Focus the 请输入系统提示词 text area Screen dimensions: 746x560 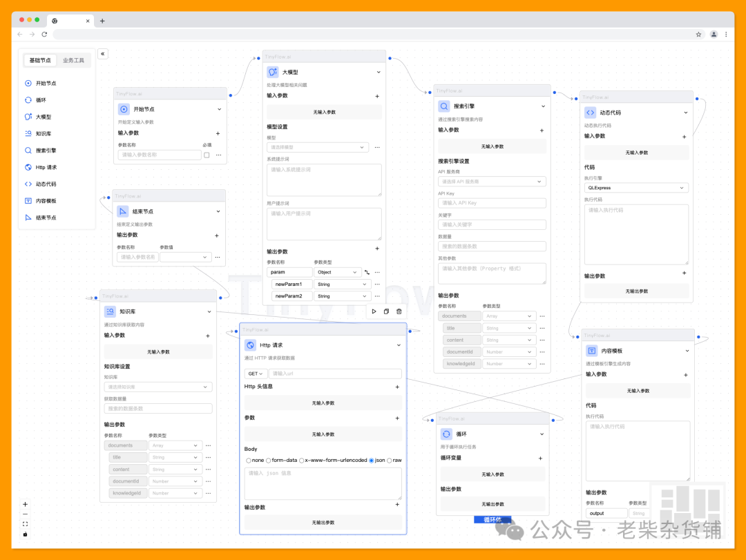click(x=324, y=180)
